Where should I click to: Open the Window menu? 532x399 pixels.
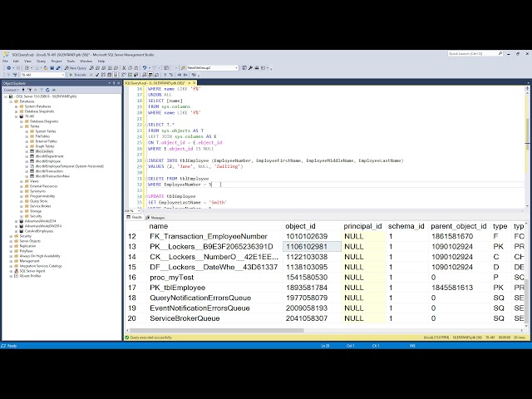[86, 61]
